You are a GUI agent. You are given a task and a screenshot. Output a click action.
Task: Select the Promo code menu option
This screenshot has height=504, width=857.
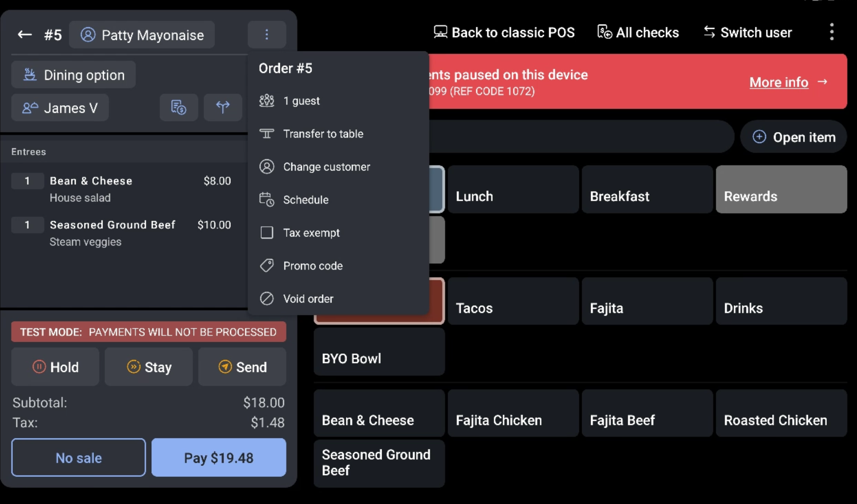tap(313, 266)
